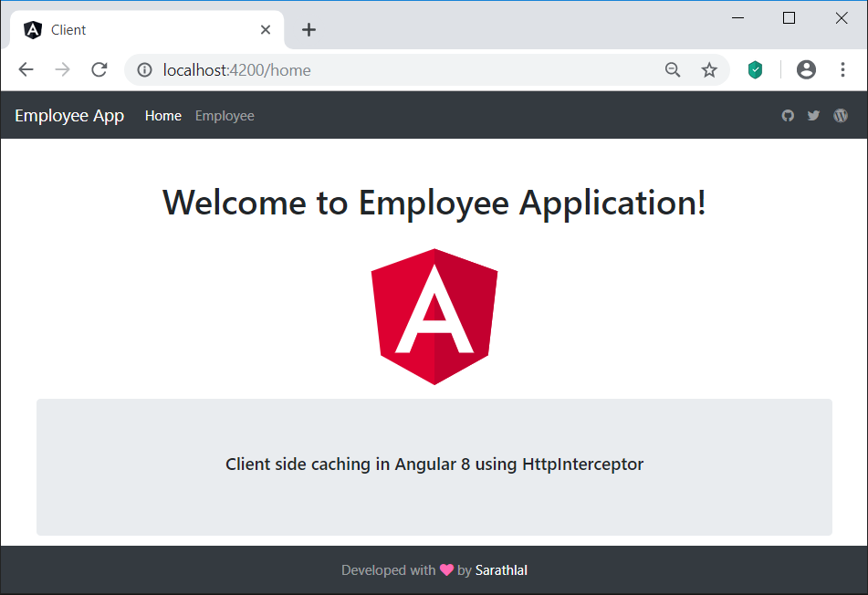Close the Client tab

266,30
